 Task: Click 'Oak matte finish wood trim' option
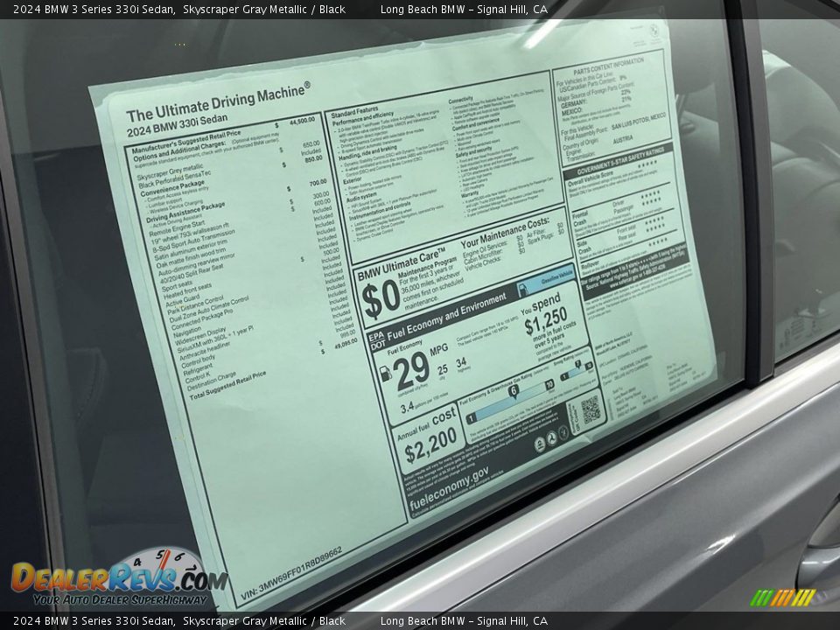[192, 257]
